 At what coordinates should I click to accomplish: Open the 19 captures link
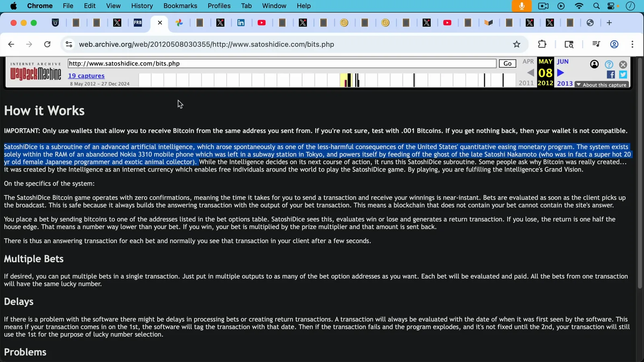[86, 76]
